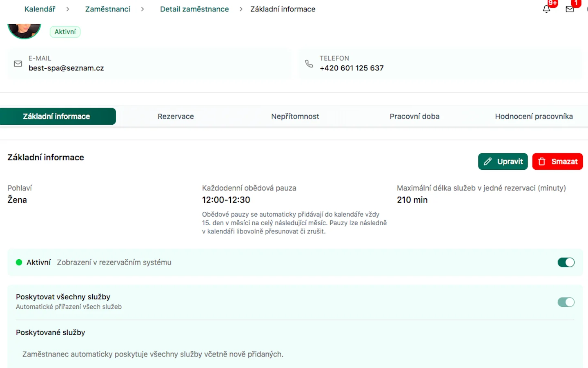Toggle the Aktivní booking system switch
Image resolution: width=588 pixels, height=368 pixels.
[x=566, y=263]
